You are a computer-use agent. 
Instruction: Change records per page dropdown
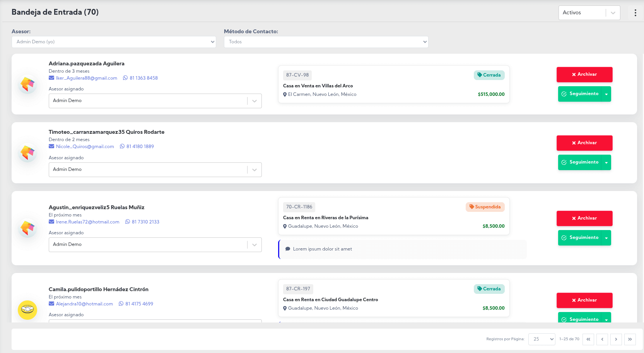pyautogui.click(x=542, y=339)
